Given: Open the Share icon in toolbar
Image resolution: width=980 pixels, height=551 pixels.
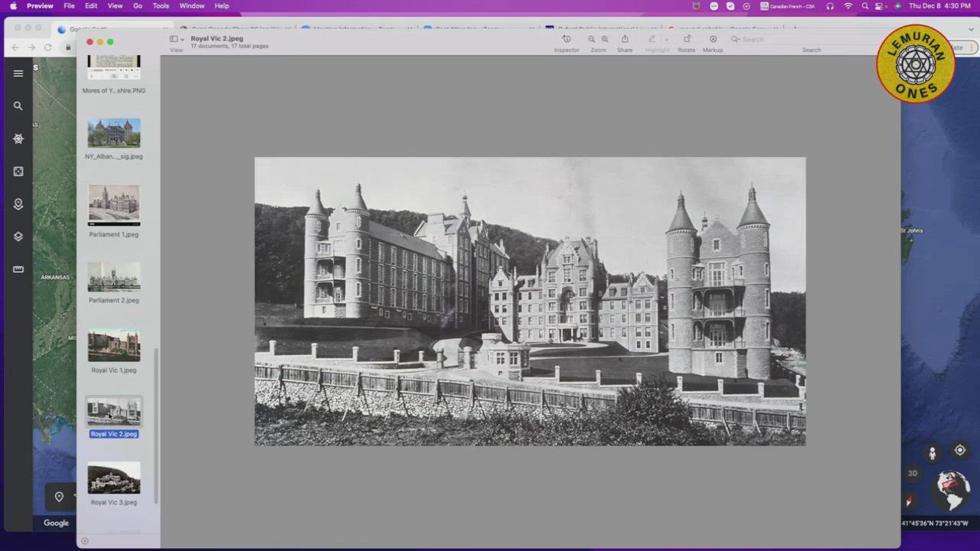Looking at the screenshot, I should click(x=625, y=39).
